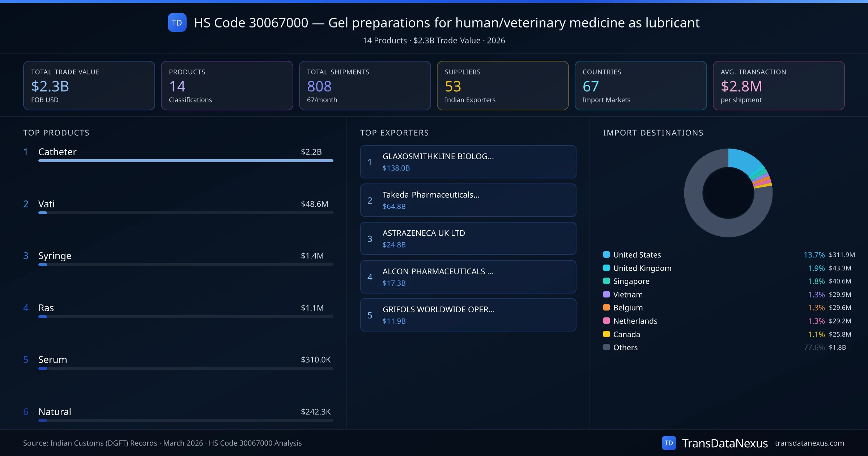Switch to the IMPORT DESTINATIONS section
This screenshot has width=868, height=456.
(653, 133)
